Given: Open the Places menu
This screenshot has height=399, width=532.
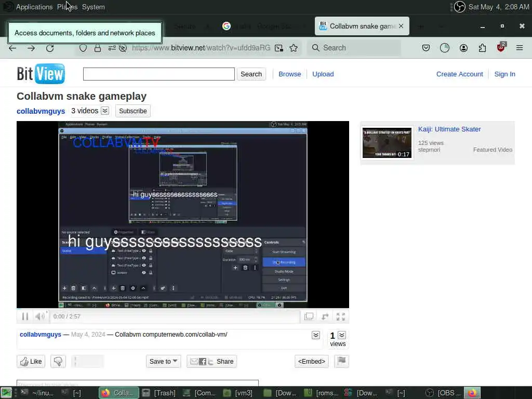Looking at the screenshot, I should coord(67,7).
